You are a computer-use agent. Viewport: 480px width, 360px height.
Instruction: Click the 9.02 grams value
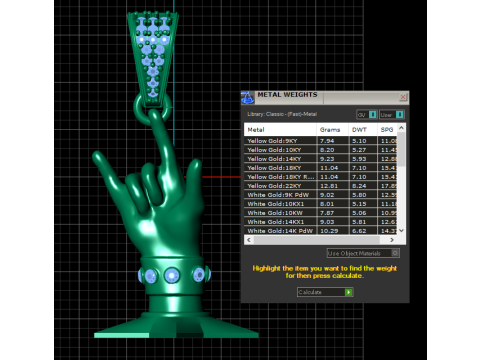pos(327,195)
